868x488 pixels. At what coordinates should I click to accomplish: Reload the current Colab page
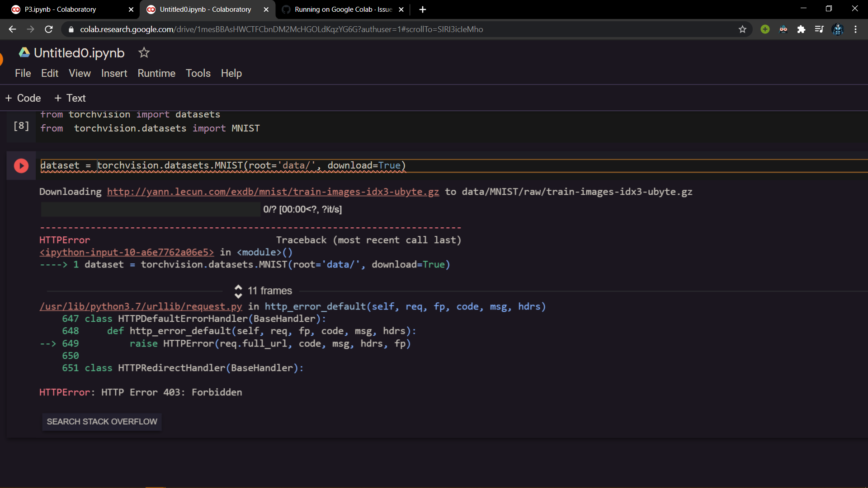(x=49, y=29)
